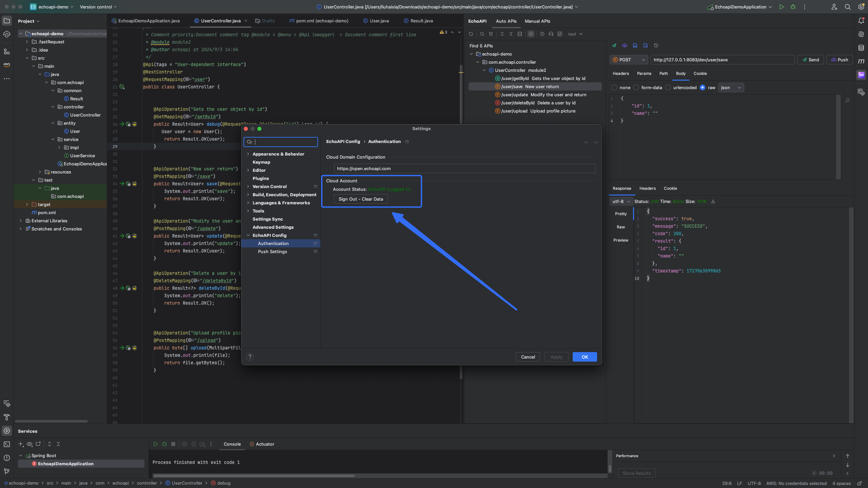Viewport: 868px width, 488px height.
Task: Select the 'urlencoded' body radio button
Action: 668,87
